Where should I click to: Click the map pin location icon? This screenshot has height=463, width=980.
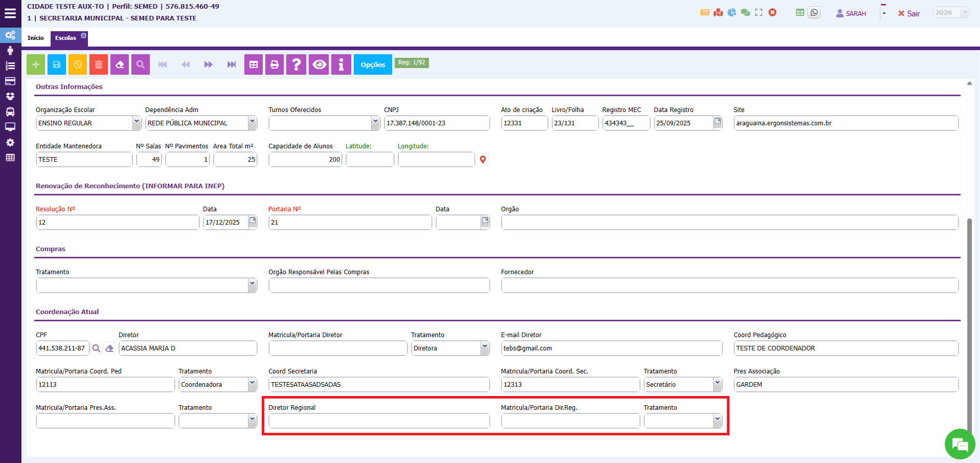pos(483,160)
